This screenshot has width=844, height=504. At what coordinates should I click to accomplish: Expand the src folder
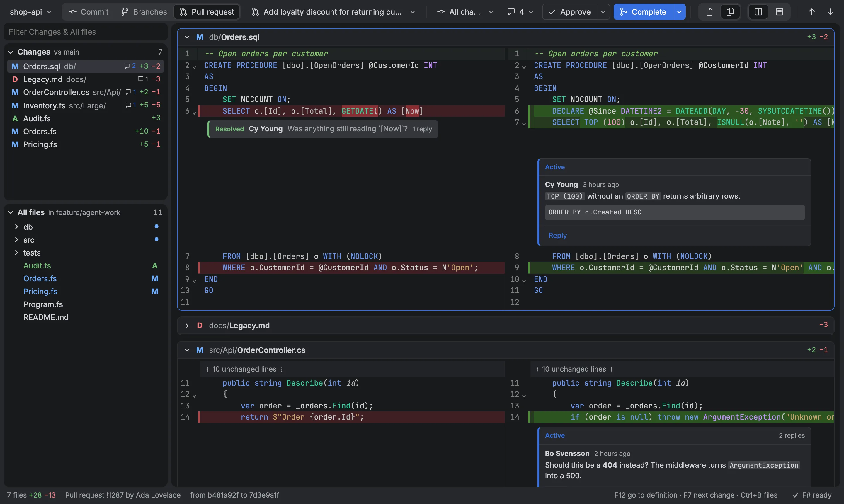(x=16, y=239)
